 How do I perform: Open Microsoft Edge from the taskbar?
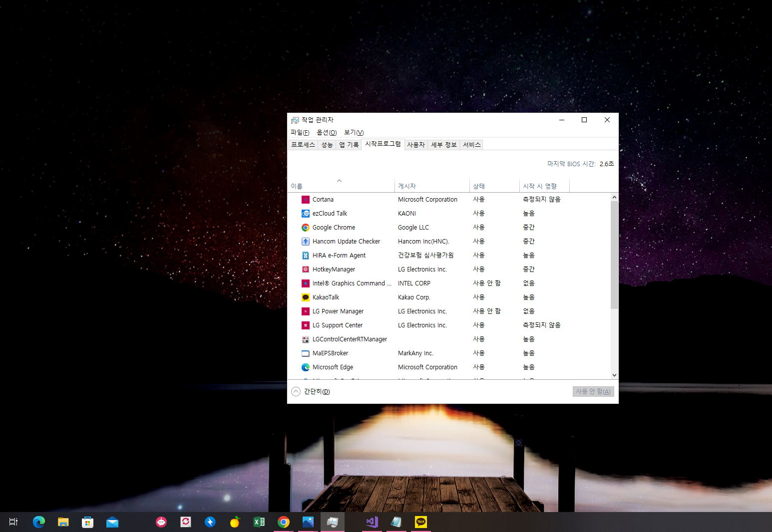39,522
